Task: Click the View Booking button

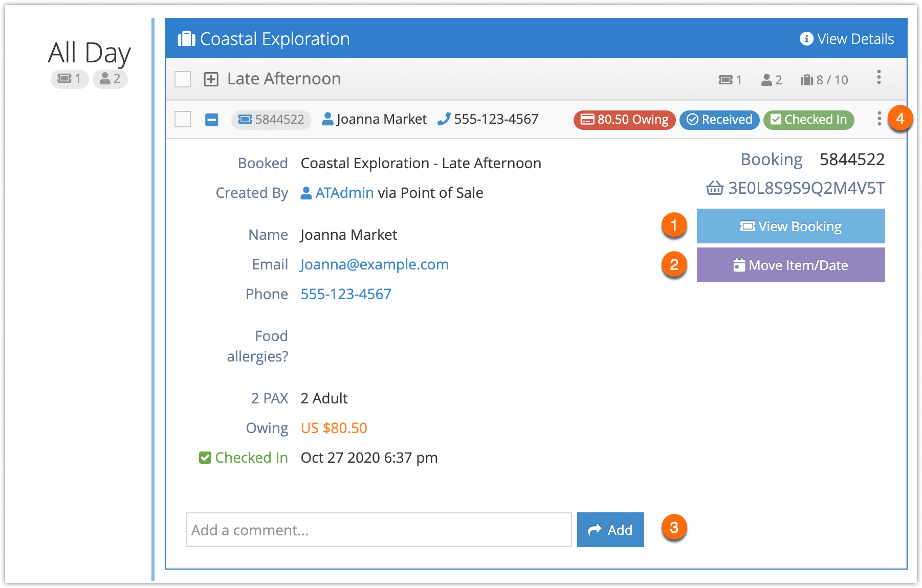Action: tap(791, 226)
